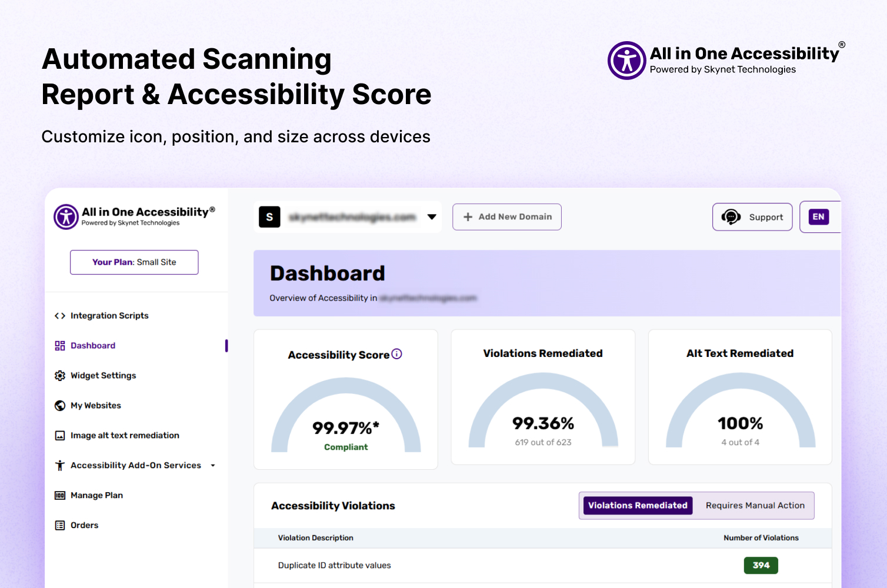Click the Support chat bubble icon

(x=732, y=217)
